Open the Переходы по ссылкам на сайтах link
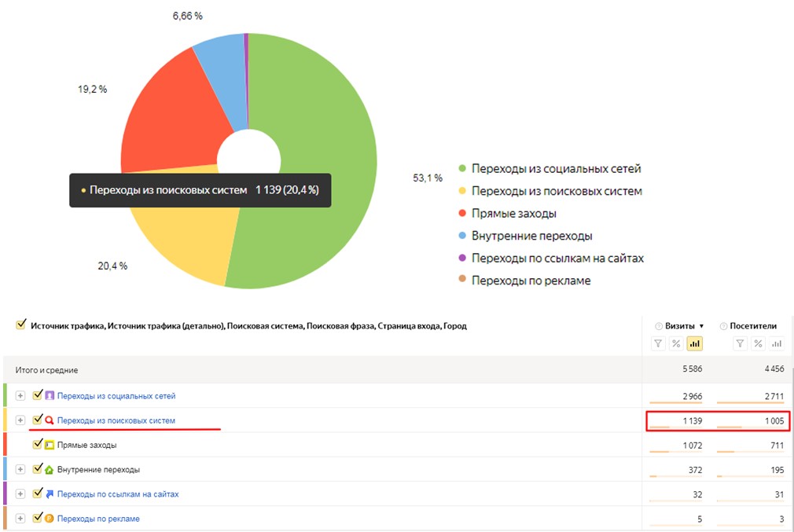This screenshot has height=532, width=794. [x=117, y=494]
